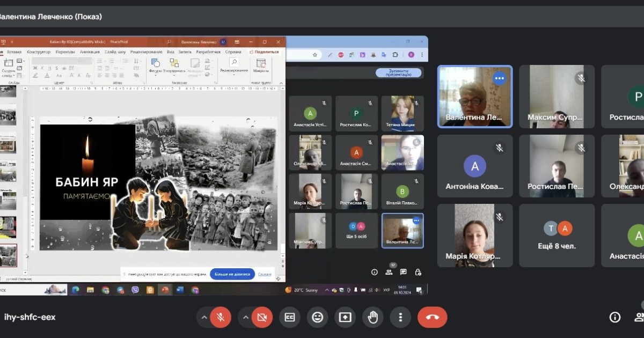Open Microsoft Edge from the shared taskbar
Viewport: 644px width, 338px height.
75,290
